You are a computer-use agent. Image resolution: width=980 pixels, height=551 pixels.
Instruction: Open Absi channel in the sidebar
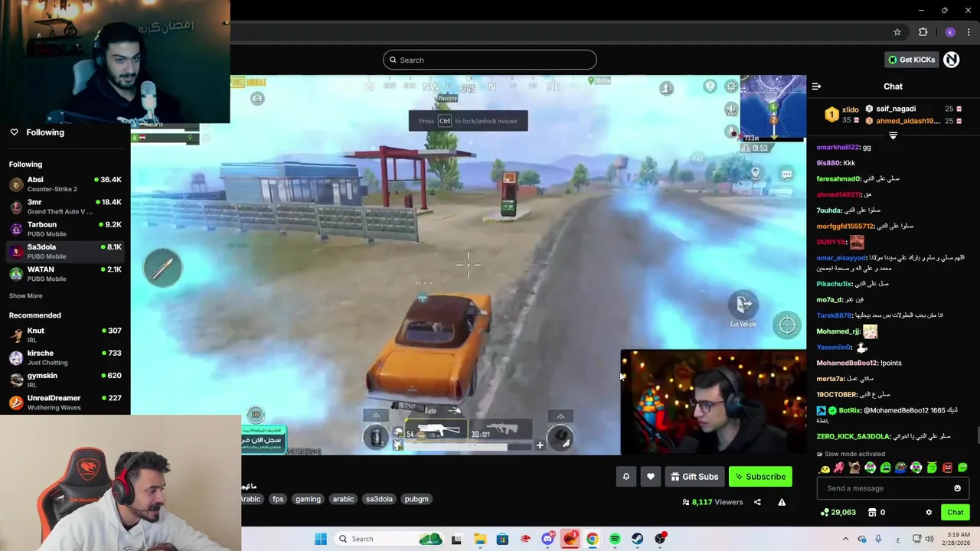(x=65, y=184)
